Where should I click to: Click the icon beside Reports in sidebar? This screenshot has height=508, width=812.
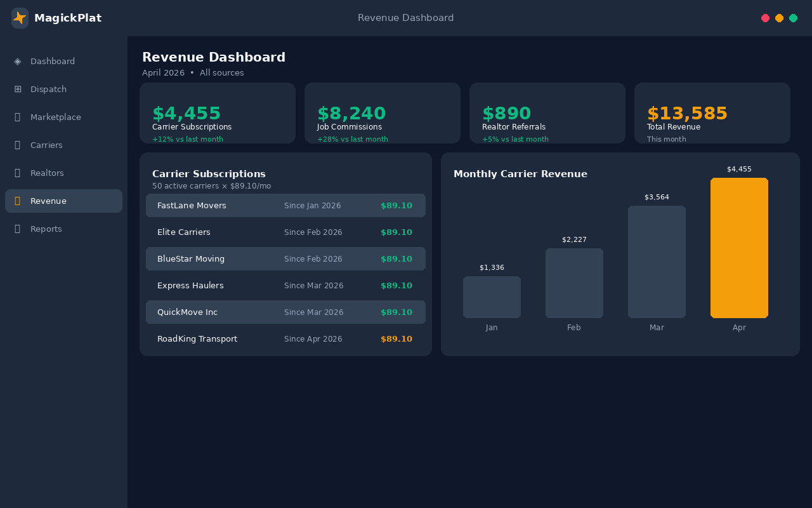point(18,229)
